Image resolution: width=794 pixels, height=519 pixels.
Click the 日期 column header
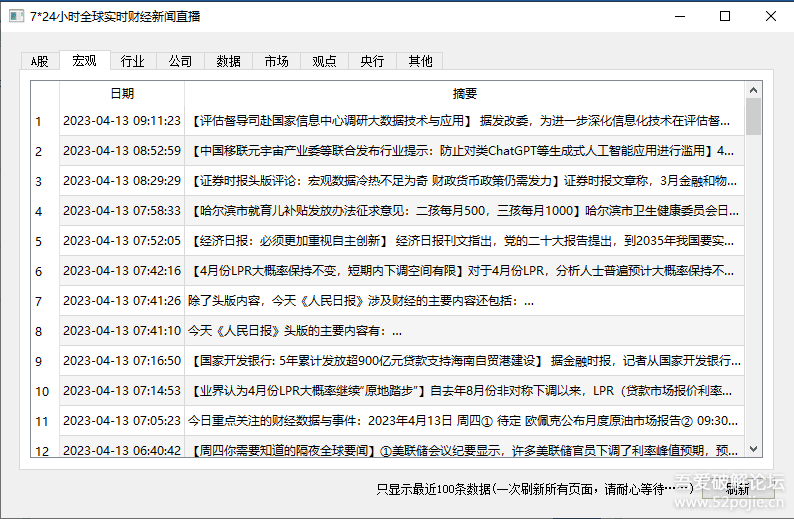(x=122, y=93)
